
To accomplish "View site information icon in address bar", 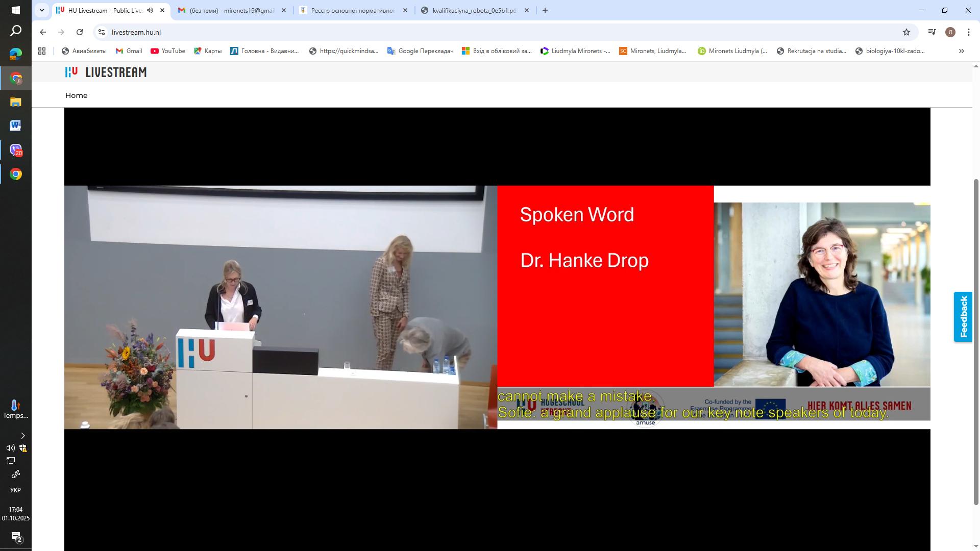I will pos(102,32).
